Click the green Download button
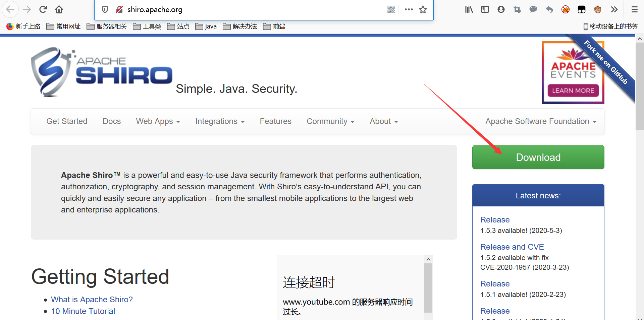This screenshot has height=320, width=644. pos(538,157)
